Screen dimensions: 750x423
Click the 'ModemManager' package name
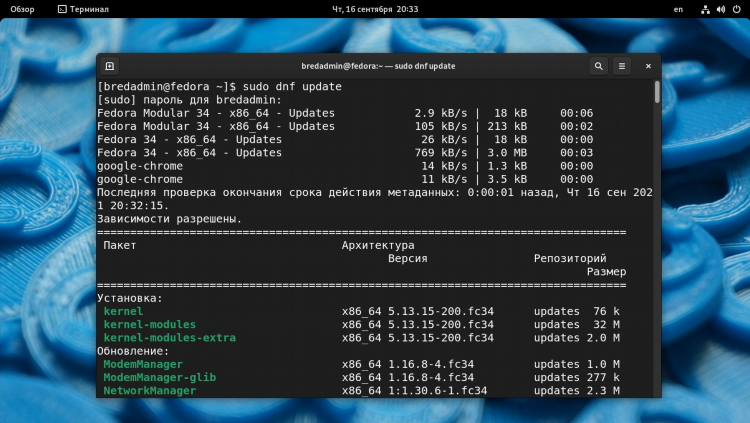click(x=143, y=365)
